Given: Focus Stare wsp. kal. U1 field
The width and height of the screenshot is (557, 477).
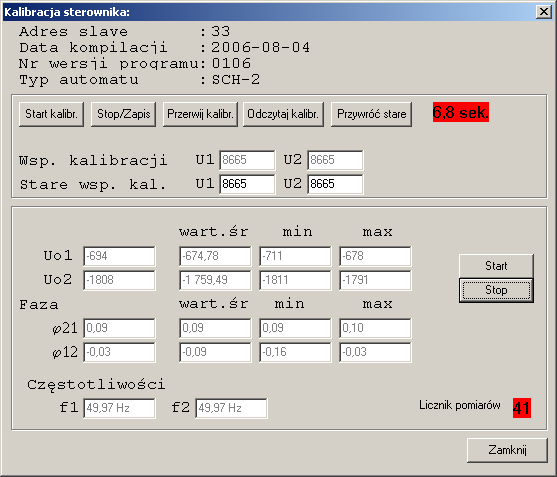Looking at the screenshot, I should 247,184.
